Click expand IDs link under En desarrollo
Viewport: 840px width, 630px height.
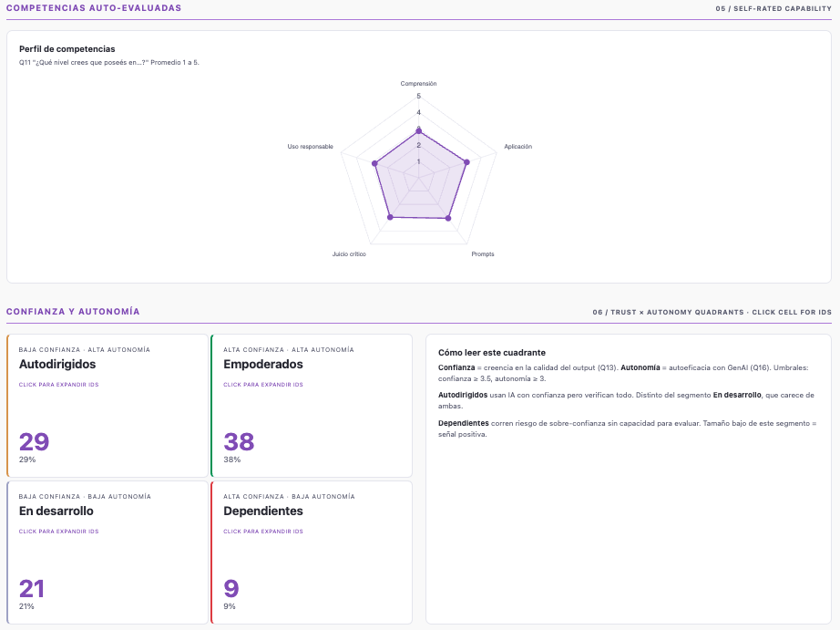59,532
